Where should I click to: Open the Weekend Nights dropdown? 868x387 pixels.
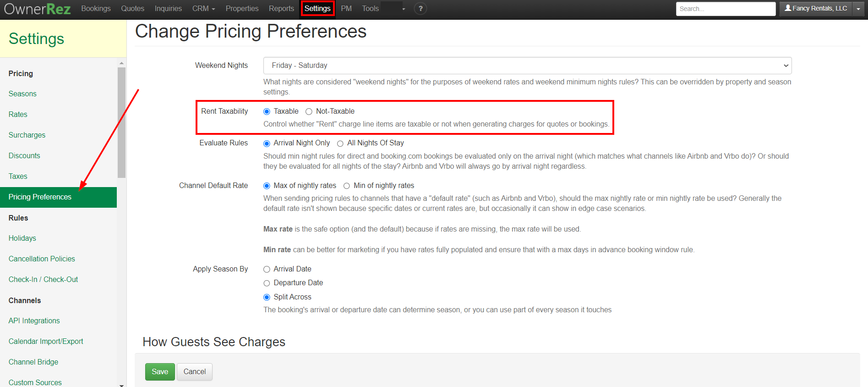coord(527,66)
